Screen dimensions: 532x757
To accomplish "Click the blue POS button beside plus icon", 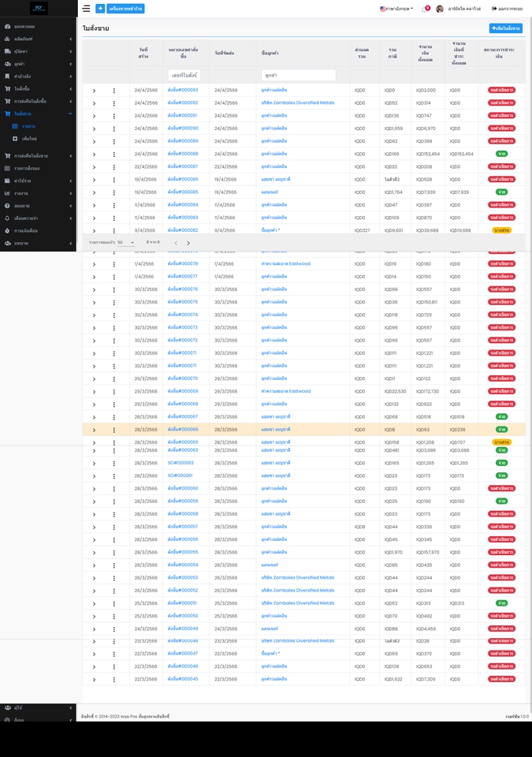I will click(x=125, y=8).
